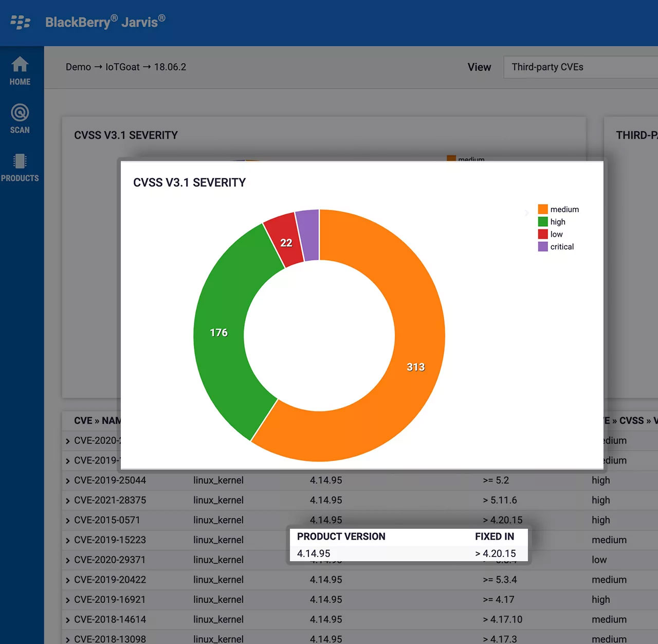Click the red low legend square
The width and height of the screenshot is (658, 644).
tap(543, 234)
